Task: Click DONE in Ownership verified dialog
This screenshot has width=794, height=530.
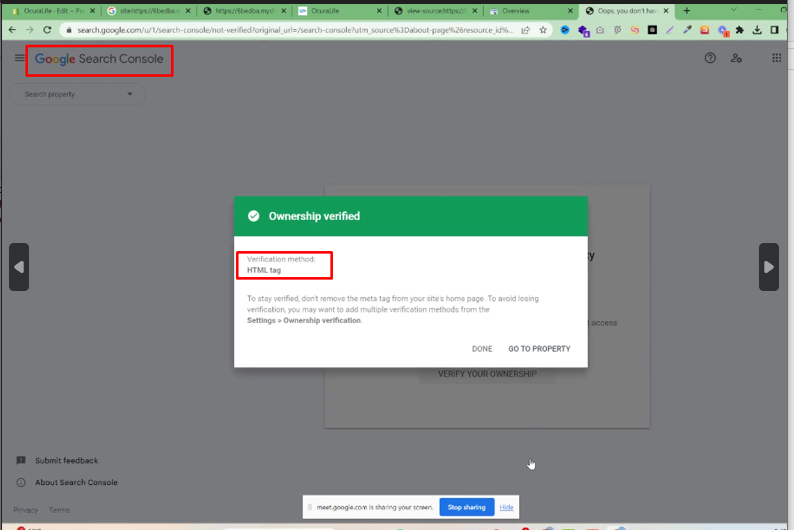Action: [482, 349]
